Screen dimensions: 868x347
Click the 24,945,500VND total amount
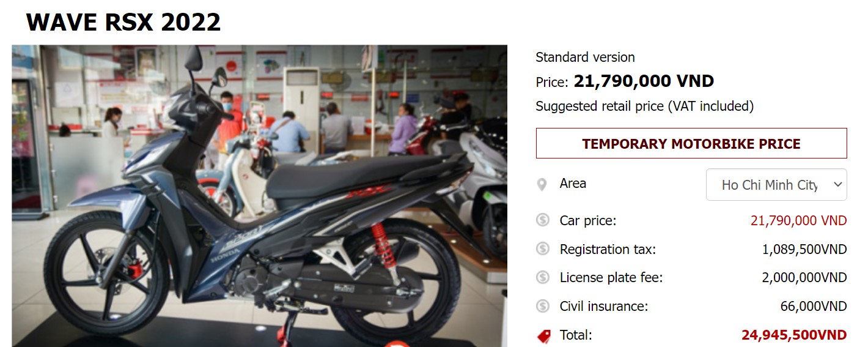(794, 335)
